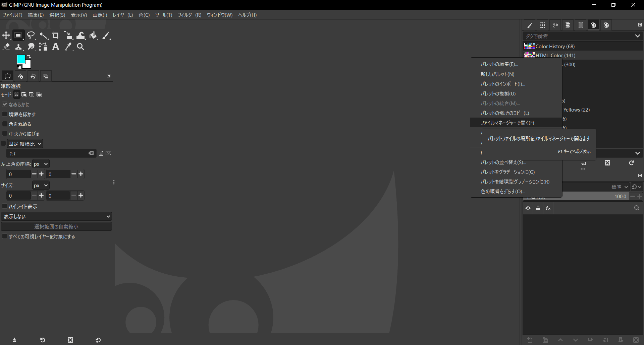Select the Crop tool

pos(56,36)
